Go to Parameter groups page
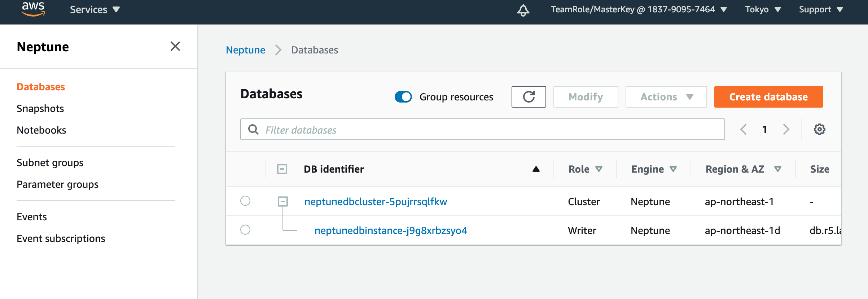 pos(57,184)
